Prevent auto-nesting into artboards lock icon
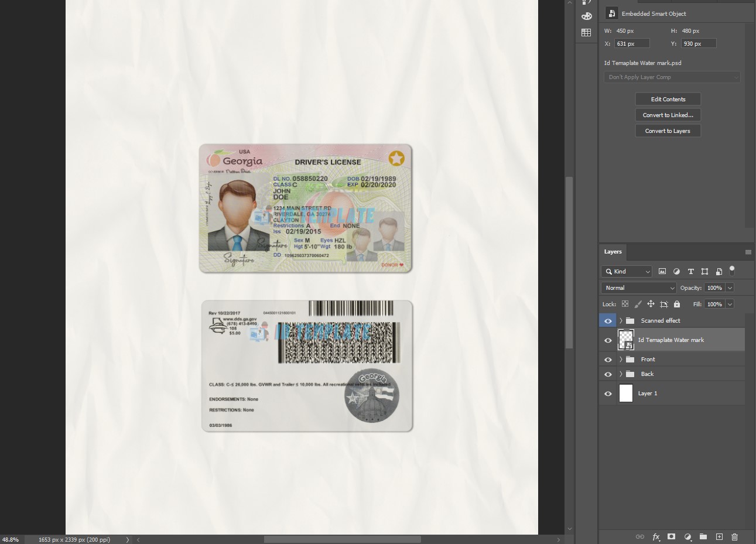 pyautogui.click(x=663, y=304)
